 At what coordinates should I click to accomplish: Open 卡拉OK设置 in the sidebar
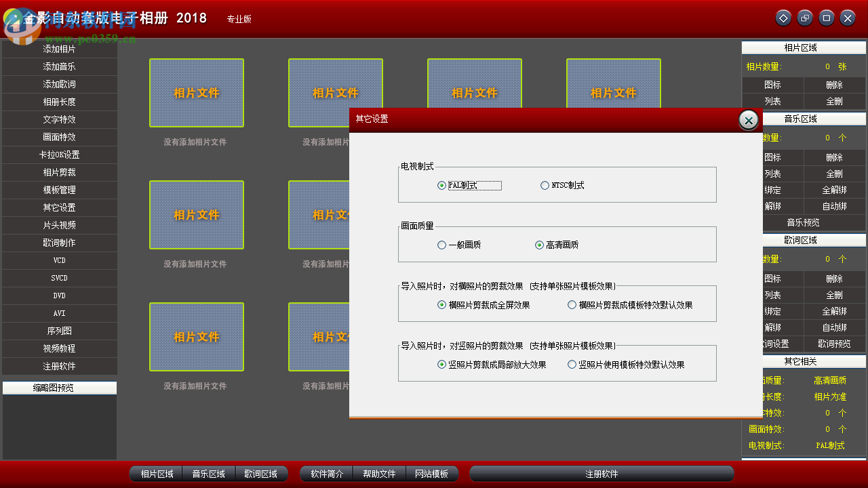pos(59,155)
